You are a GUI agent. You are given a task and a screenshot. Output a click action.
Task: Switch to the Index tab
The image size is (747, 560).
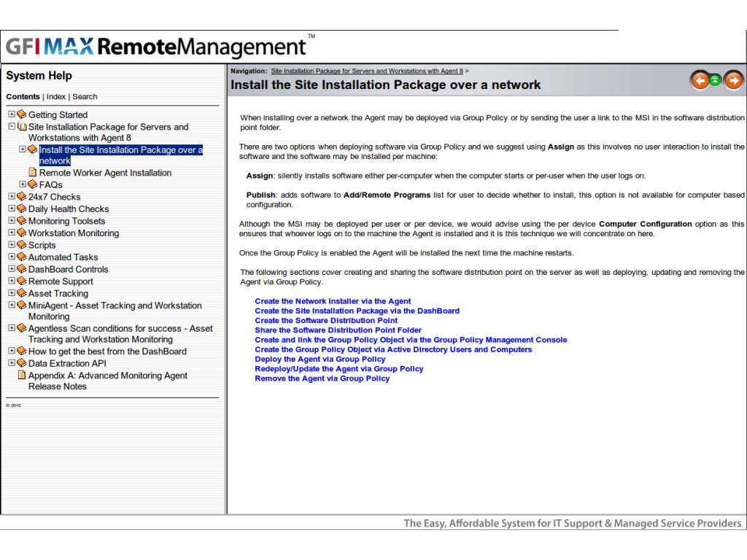(56, 97)
